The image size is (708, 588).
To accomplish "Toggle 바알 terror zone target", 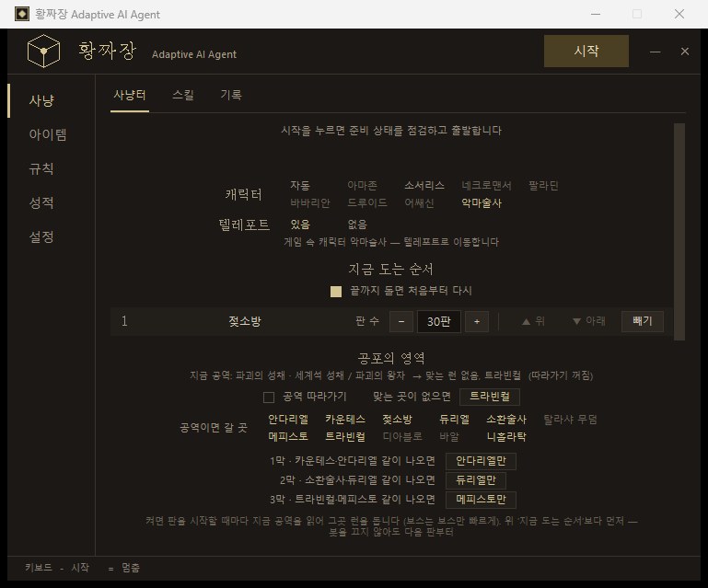I will (x=449, y=437).
